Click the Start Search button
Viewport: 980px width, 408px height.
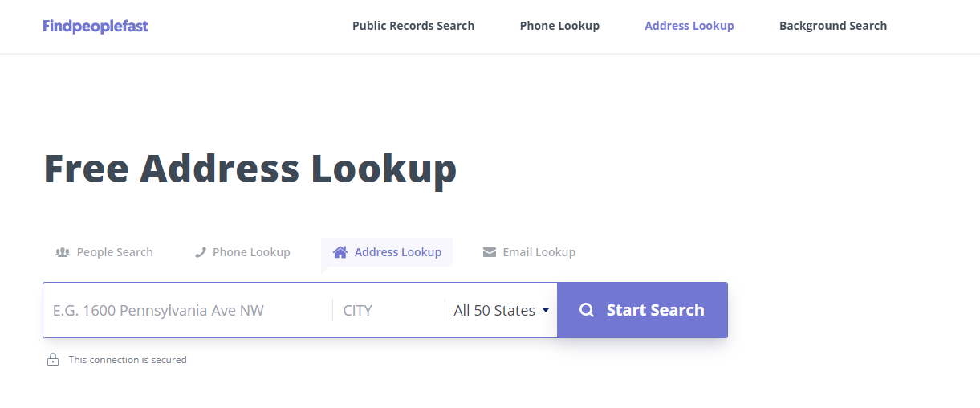[642, 310]
